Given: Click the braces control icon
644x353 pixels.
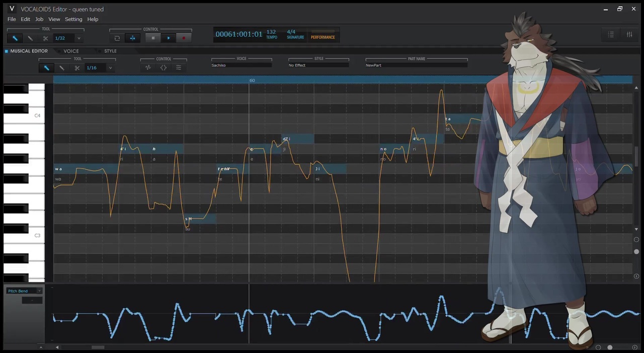Looking at the screenshot, I should (164, 67).
